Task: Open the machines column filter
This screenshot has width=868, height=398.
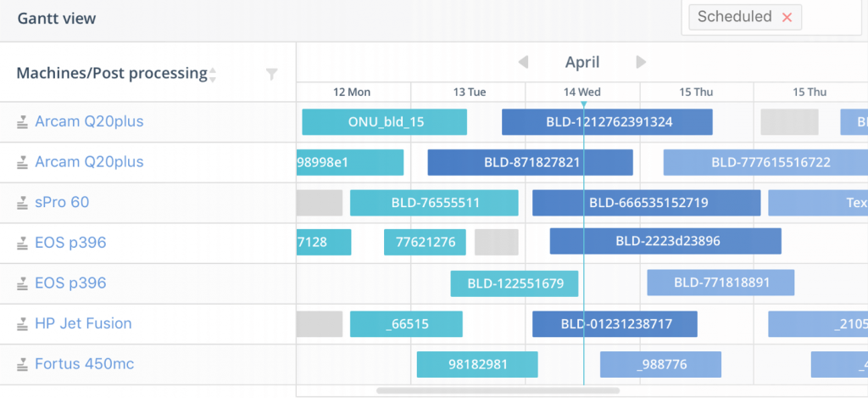Action: [271, 74]
